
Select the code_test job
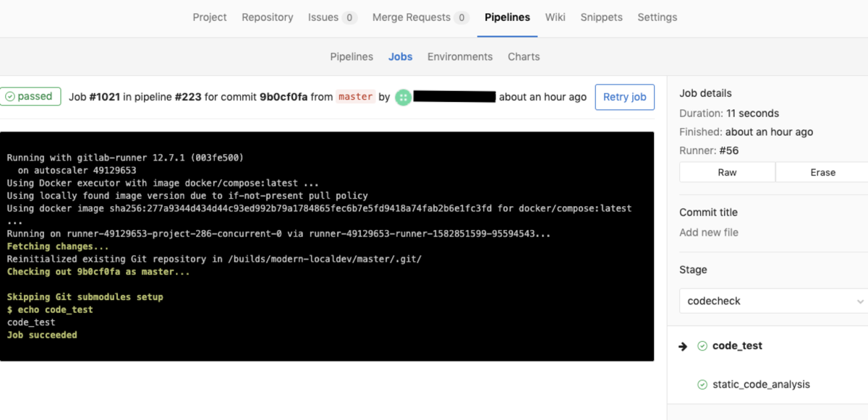(737, 346)
